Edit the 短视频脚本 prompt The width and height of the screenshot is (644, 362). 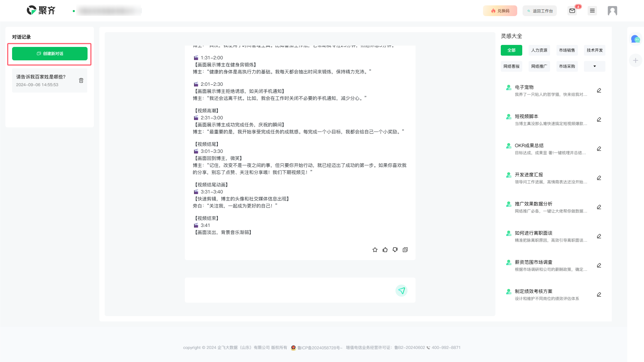[x=599, y=120]
